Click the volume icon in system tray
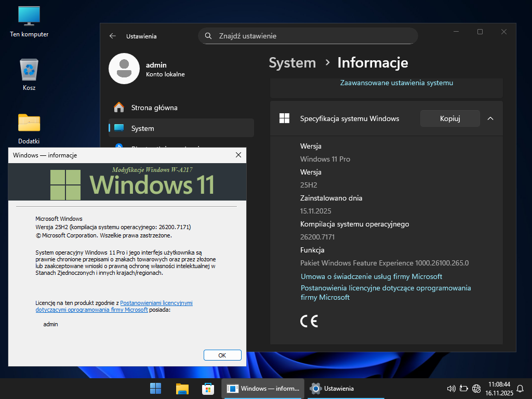Viewport: 532px width, 399px height. click(x=451, y=389)
